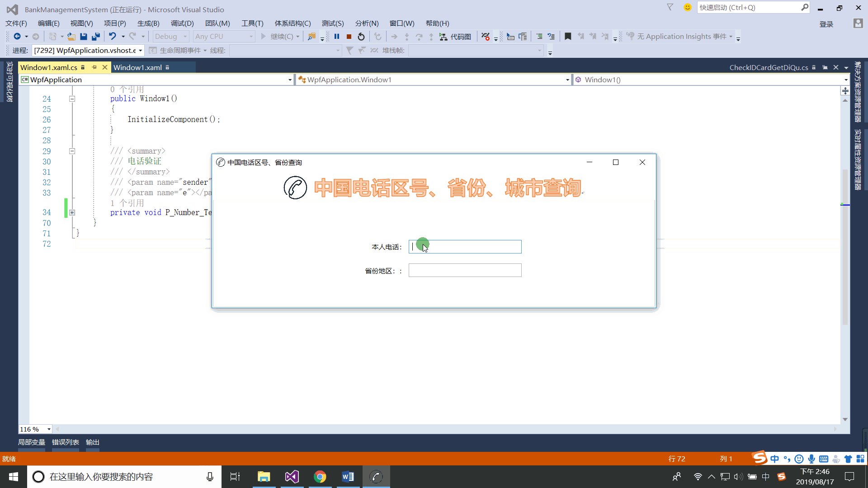This screenshot has height=488, width=868.
Task: Open Chrome from the Windows taskbar
Action: tap(320, 477)
